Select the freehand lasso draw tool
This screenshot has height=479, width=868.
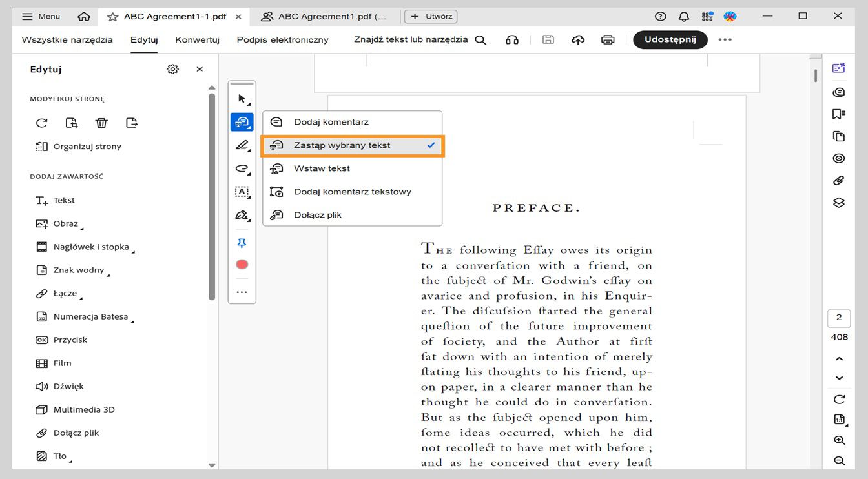point(242,168)
